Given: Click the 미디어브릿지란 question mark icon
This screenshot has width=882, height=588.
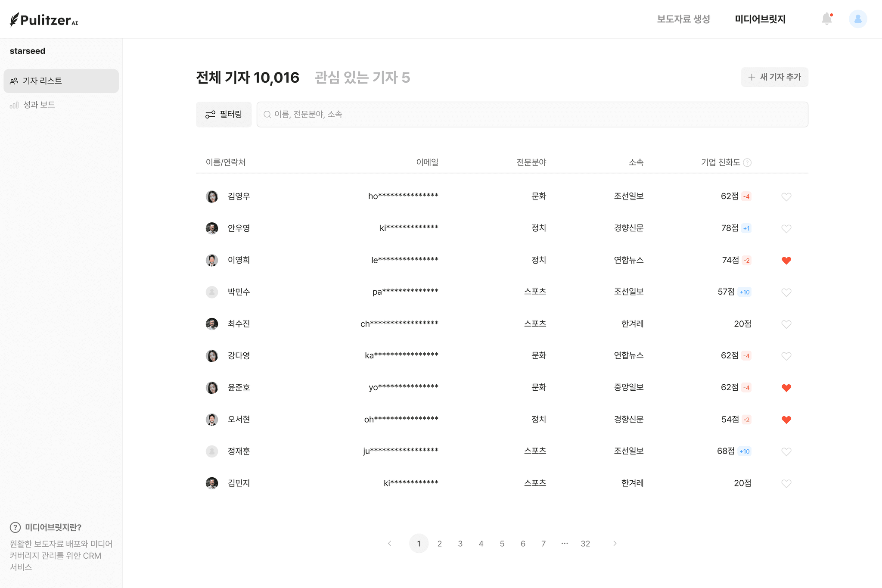Looking at the screenshot, I should click(x=15, y=527).
